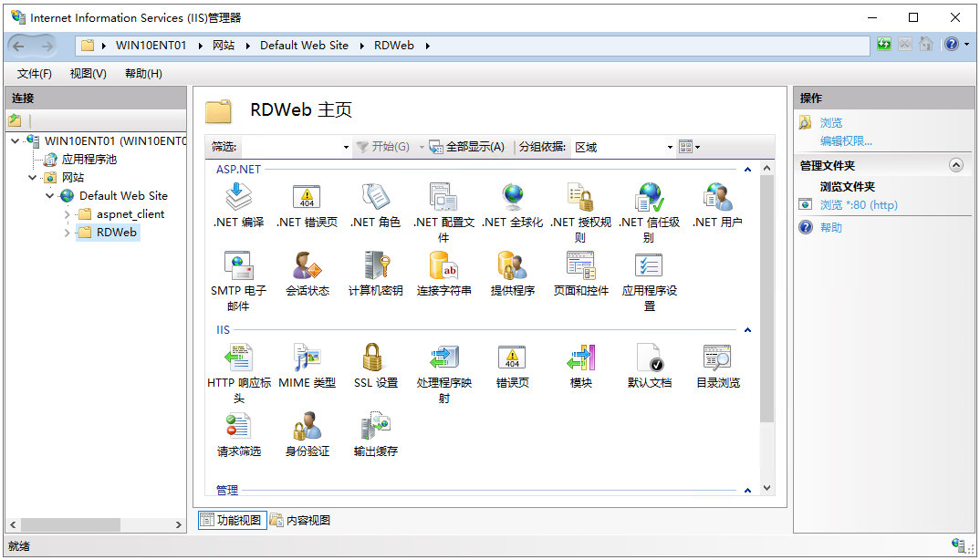Click the feature list vertical scrollbar

click(x=766, y=300)
